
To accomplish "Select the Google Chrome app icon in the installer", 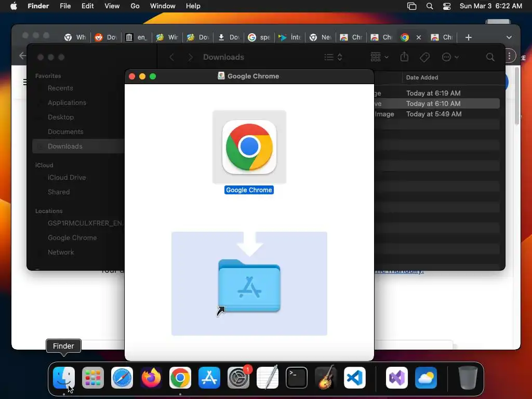I will [x=249, y=147].
